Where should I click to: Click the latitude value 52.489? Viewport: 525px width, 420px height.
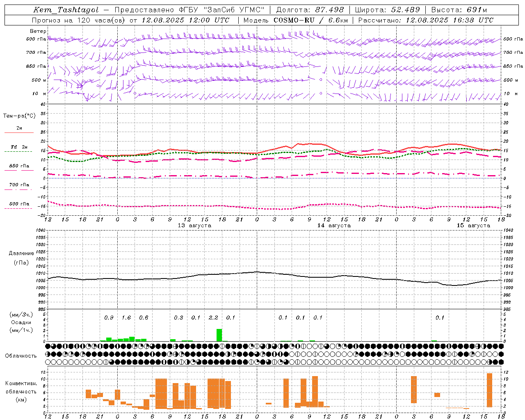(x=405, y=10)
